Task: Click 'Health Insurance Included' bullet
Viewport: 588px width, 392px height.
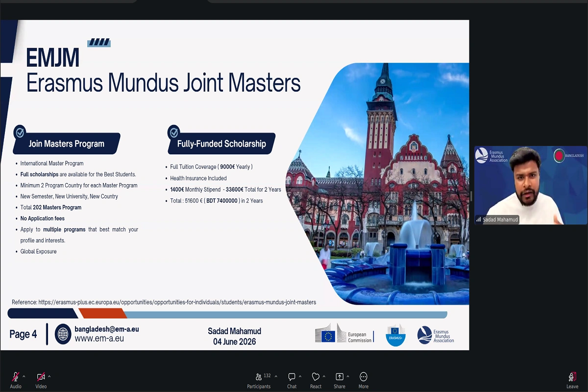Action: [198, 178]
